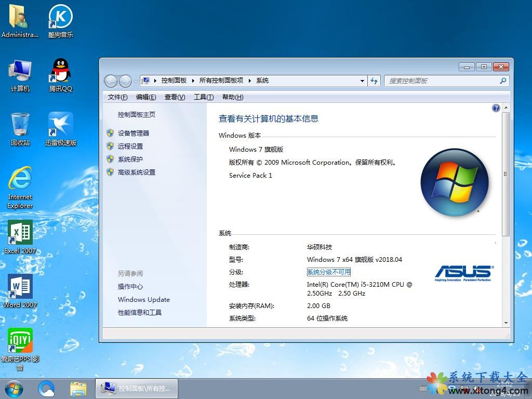
Task: Open 系统保护 from the sidebar
Action: point(130,159)
